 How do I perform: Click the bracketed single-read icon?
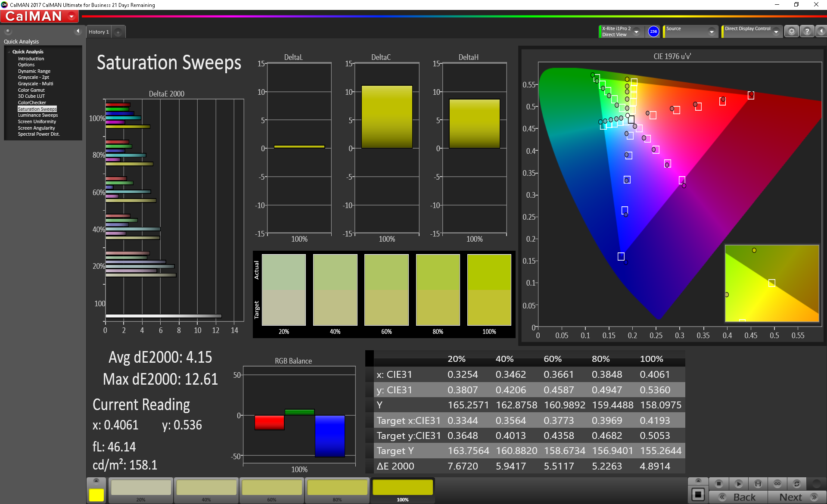click(x=758, y=483)
